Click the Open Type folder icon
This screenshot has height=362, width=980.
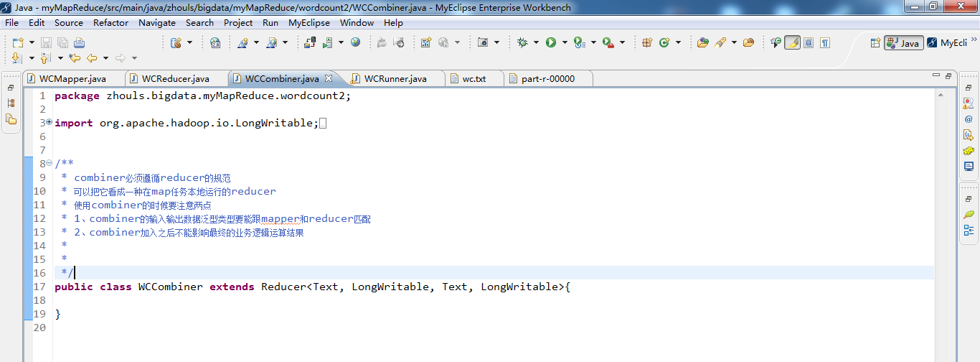[x=703, y=43]
